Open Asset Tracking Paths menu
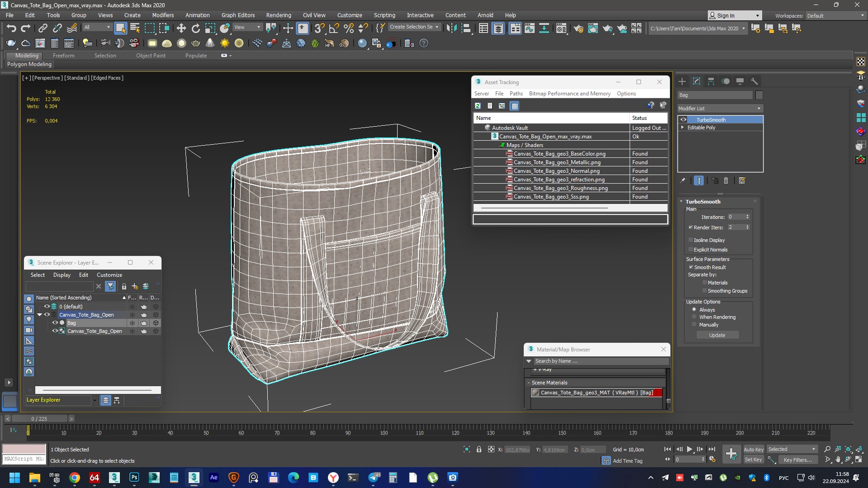Image resolution: width=868 pixels, height=488 pixels. (516, 94)
